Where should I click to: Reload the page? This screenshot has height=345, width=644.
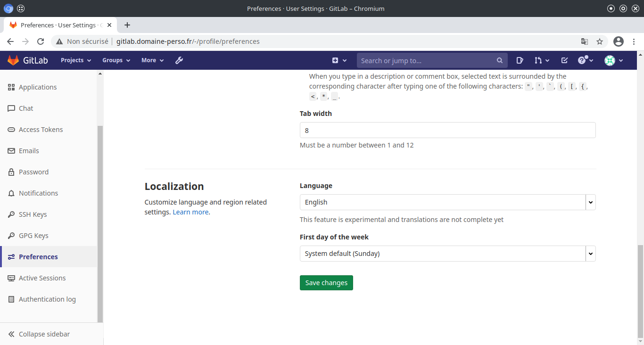[x=41, y=41]
